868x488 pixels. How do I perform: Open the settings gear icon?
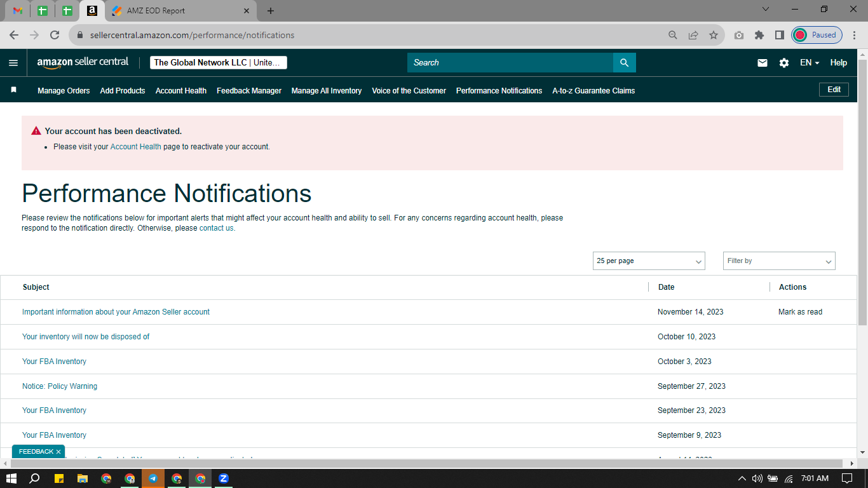(784, 63)
